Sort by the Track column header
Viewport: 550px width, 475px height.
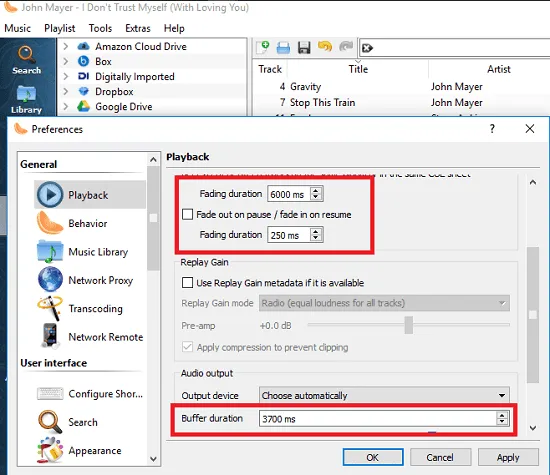coord(270,69)
